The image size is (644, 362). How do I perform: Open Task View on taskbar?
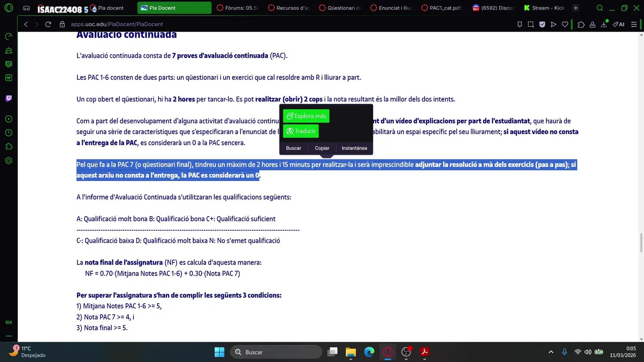pos(333,352)
